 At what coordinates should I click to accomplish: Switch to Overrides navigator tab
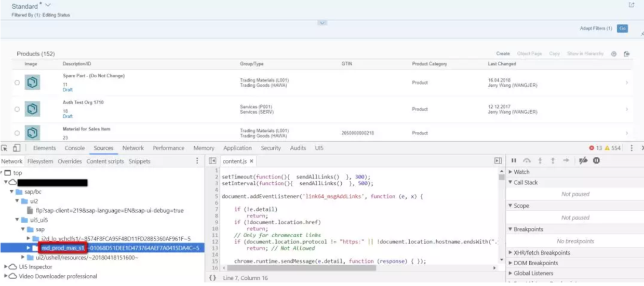pyautogui.click(x=70, y=161)
